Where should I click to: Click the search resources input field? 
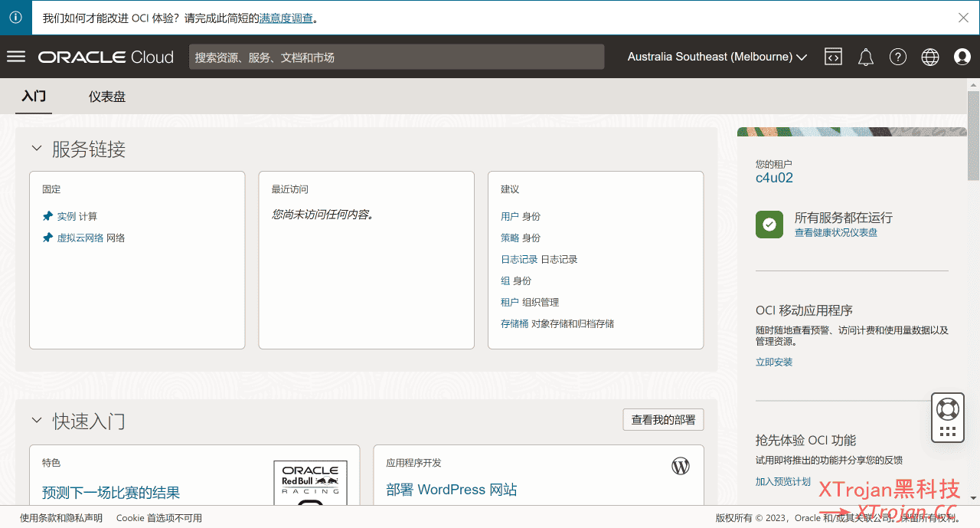[397, 57]
